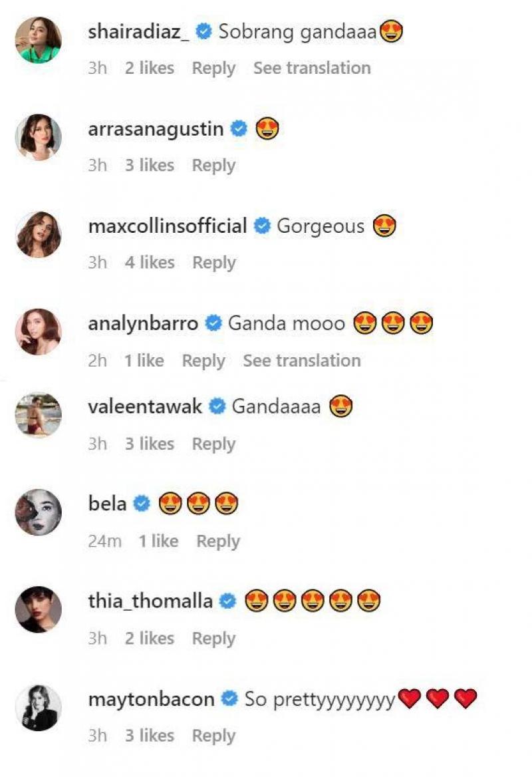Click the verified badge beside analynbarro

point(213,324)
